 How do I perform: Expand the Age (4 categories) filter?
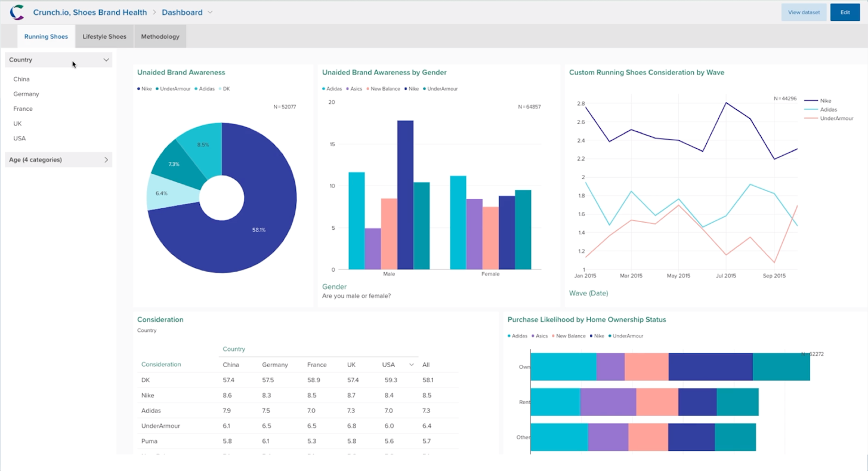(x=58, y=159)
